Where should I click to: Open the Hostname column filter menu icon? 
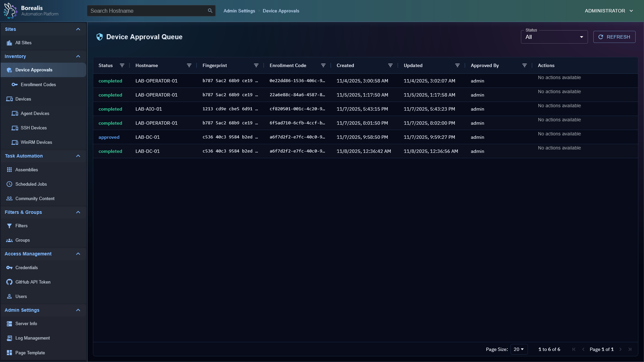(x=189, y=65)
